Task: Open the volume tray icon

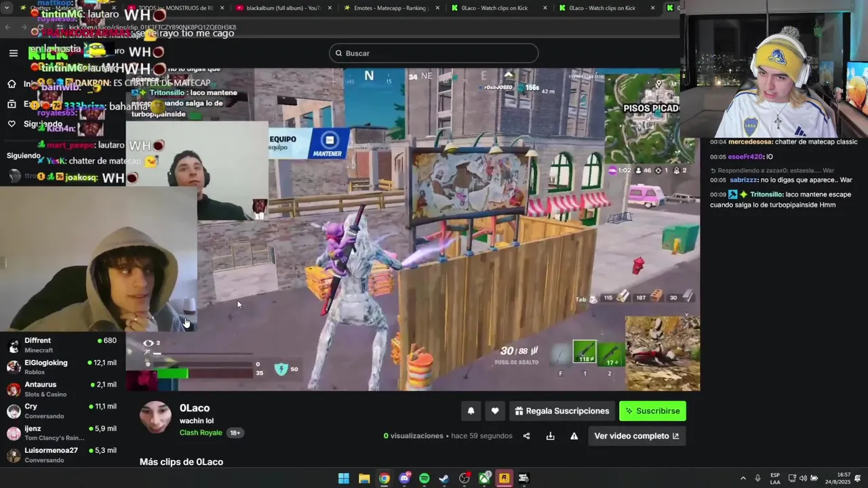Action: point(803,479)
